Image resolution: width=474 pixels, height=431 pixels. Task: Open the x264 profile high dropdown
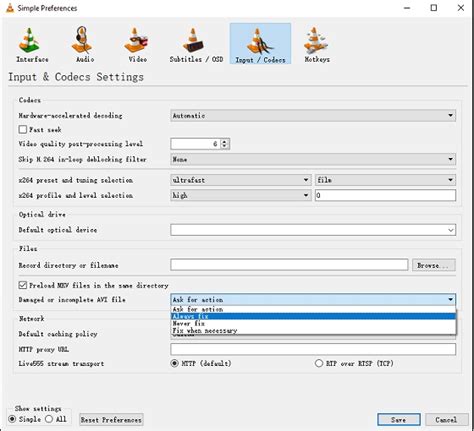[240, 195]
